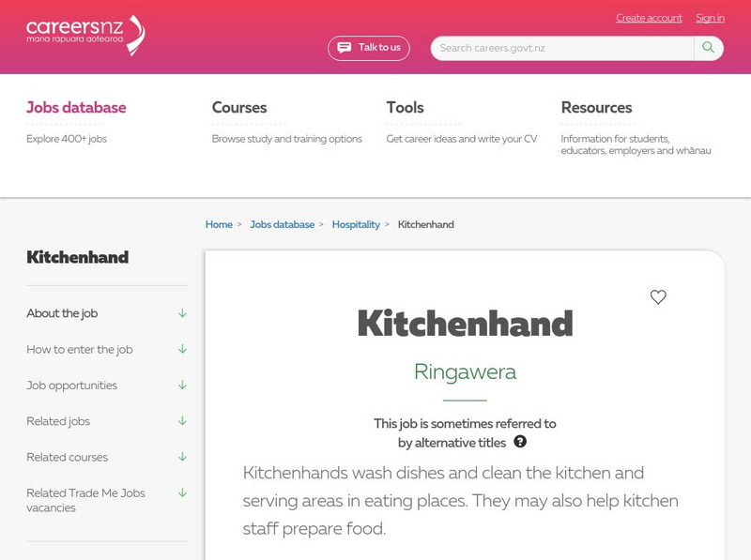Screen dimensions: 751x560
Task: Open the Tools navigation item
Action: 404,107
